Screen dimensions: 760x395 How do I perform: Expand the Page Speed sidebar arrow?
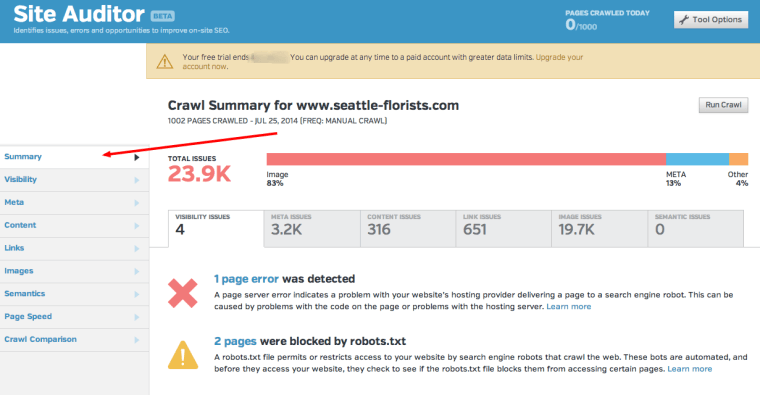point(137,316)
